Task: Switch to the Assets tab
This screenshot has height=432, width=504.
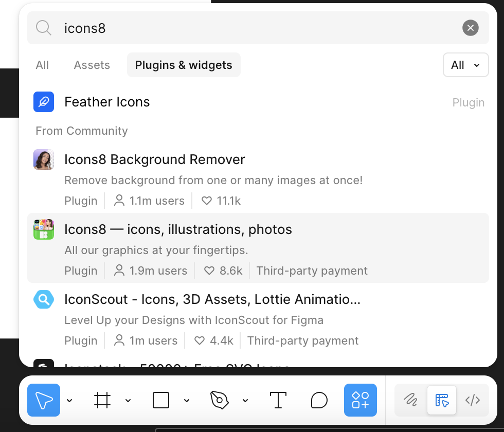Action: 92,65
